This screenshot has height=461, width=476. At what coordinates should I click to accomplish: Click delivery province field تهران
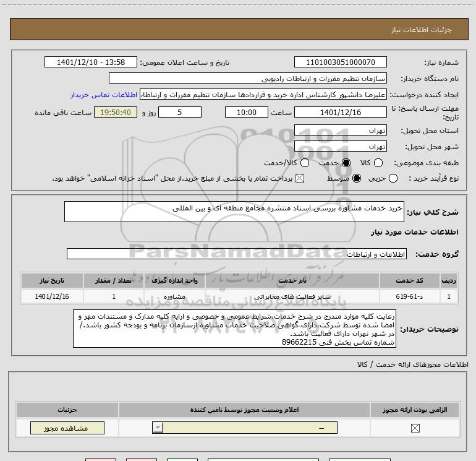pyautogui.click(x=340, y=131)
